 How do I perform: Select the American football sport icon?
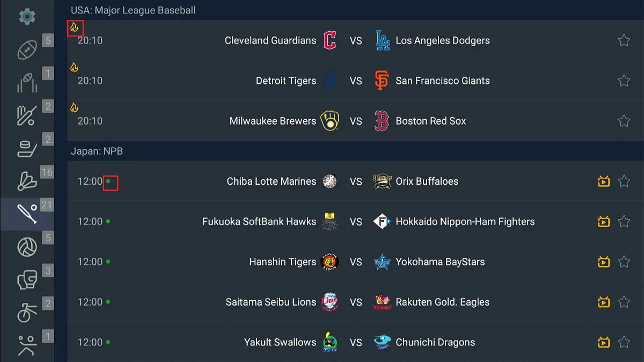27,50
